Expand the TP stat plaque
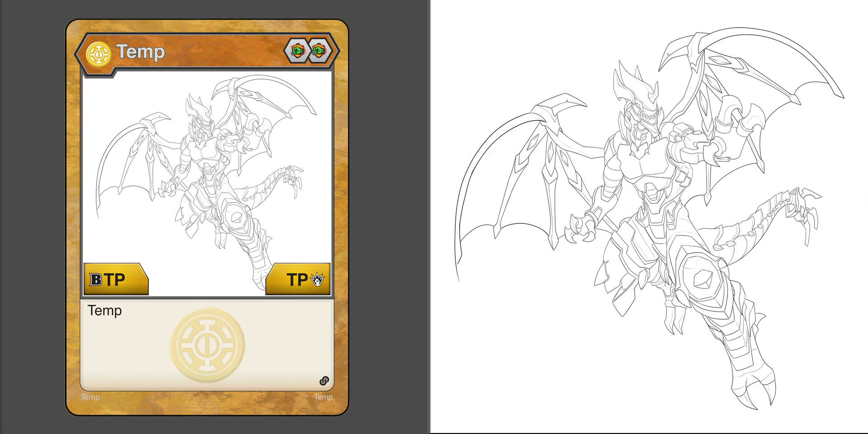 (x=298, y=279)
